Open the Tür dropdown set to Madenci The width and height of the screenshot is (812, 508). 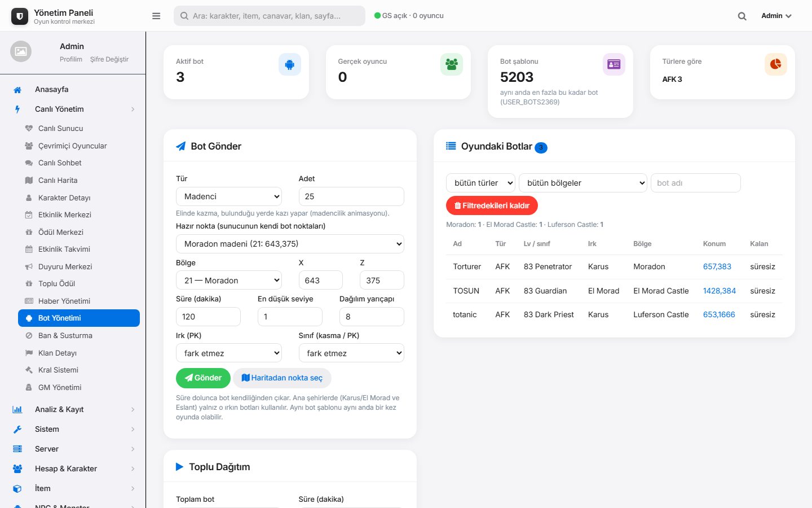(x=229, y=196)
